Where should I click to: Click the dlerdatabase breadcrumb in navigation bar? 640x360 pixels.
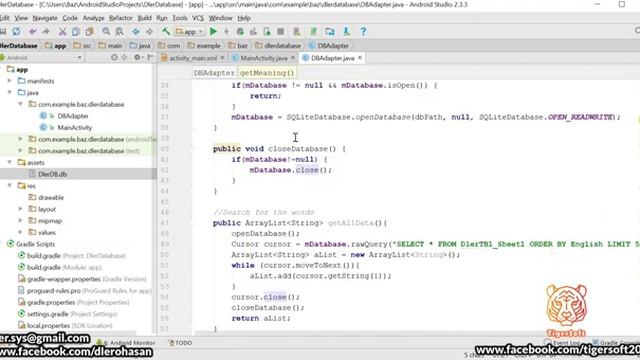(278, 46)
